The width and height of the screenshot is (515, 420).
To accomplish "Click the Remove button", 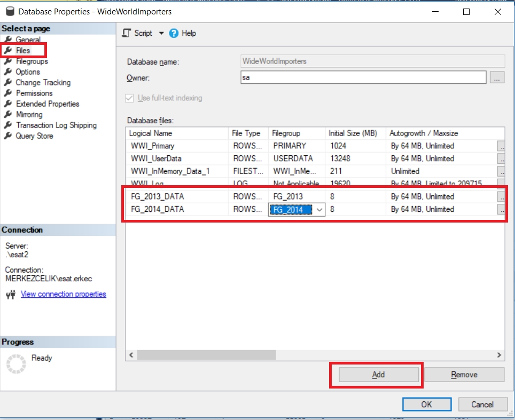I will [464, 374].
